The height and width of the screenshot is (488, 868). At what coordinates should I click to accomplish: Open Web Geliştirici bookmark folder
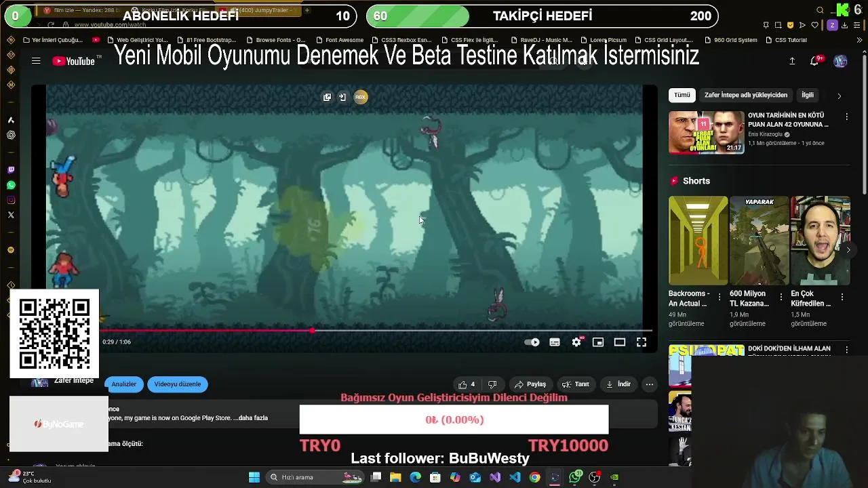coord(138,40)
